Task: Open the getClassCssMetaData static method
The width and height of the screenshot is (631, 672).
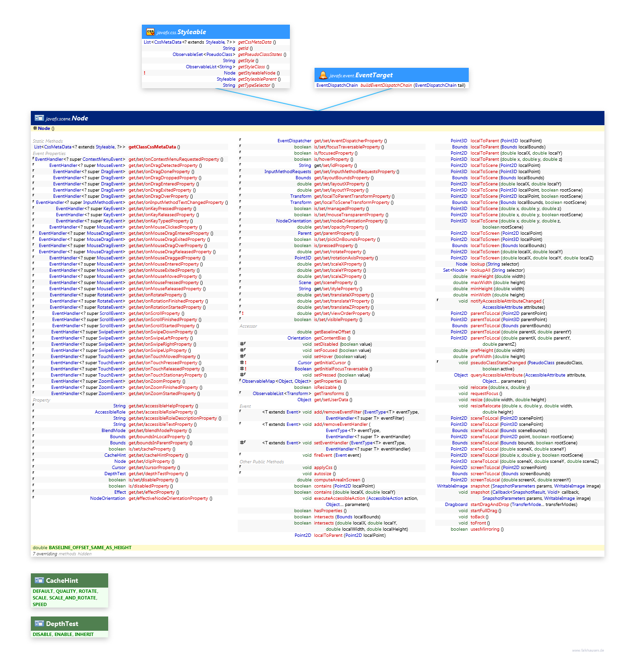Action: pyautogui.click(x=152, y=147)
